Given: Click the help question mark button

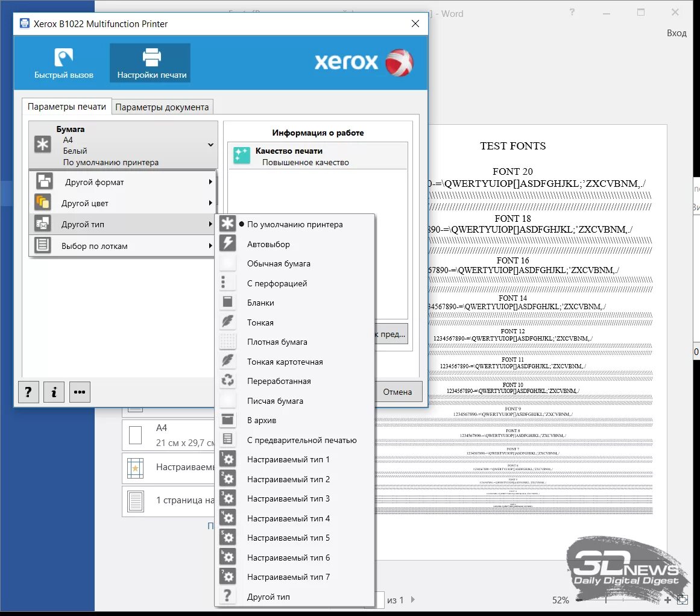Looking at the screenshot, I should (28, 392).
